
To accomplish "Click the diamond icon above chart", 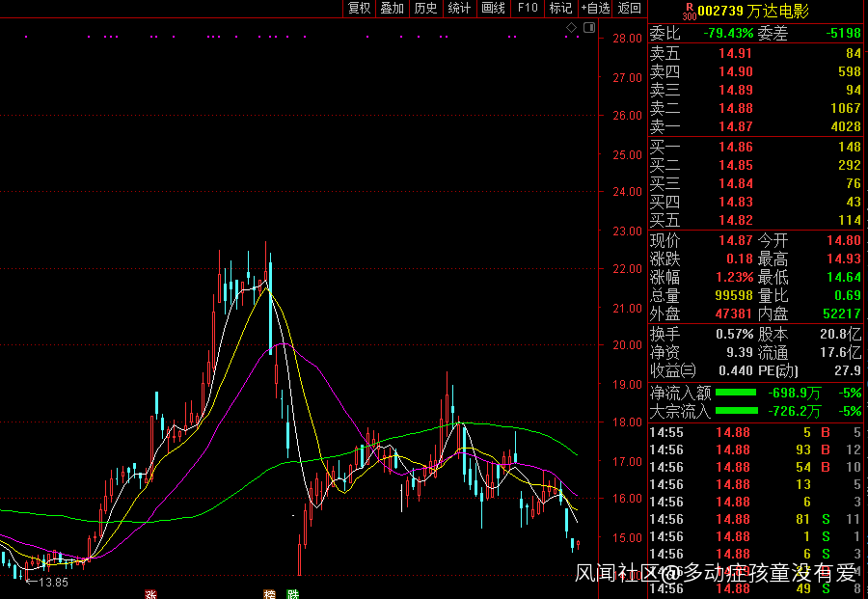I will (571, 28).
